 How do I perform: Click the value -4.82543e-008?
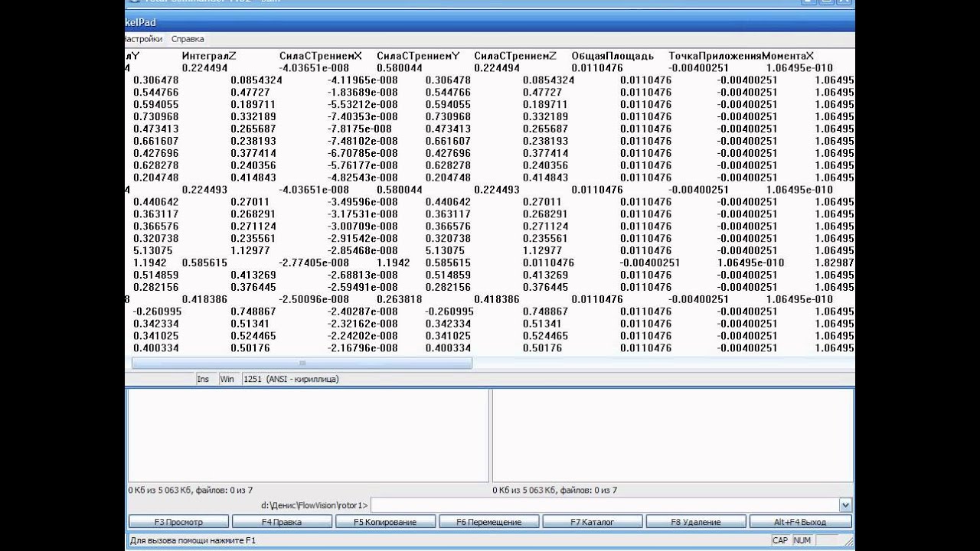pyautogui.click(x=363, y=178)
